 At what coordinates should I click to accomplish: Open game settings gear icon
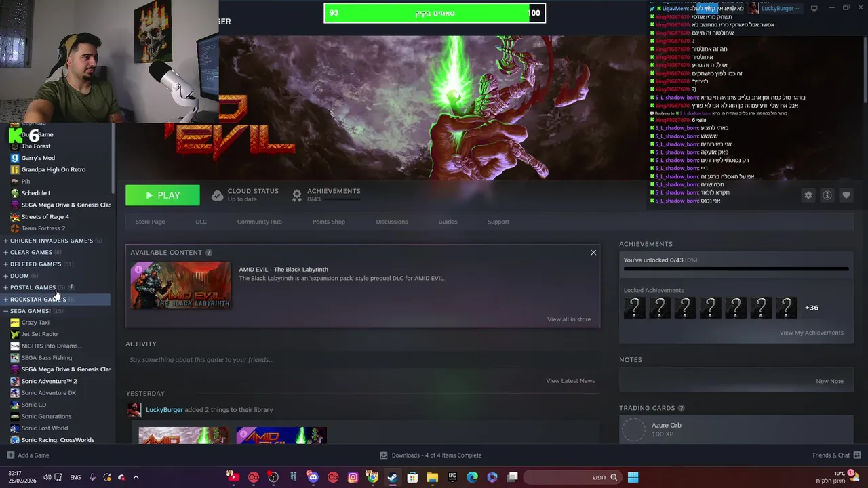(x=808, y=195)
